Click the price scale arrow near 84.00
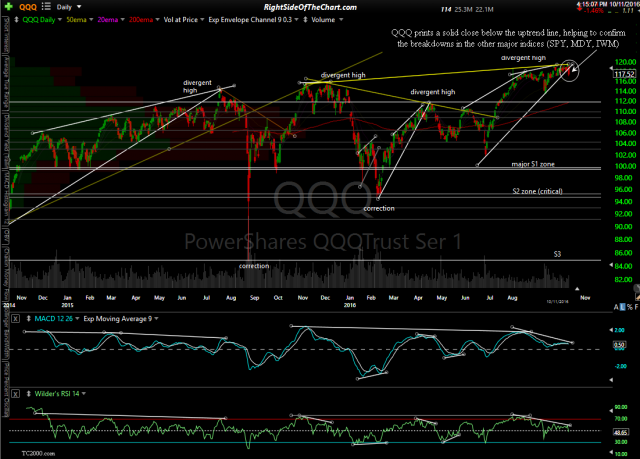The height and width of the screenshot is (459, 640). point(611,266)
